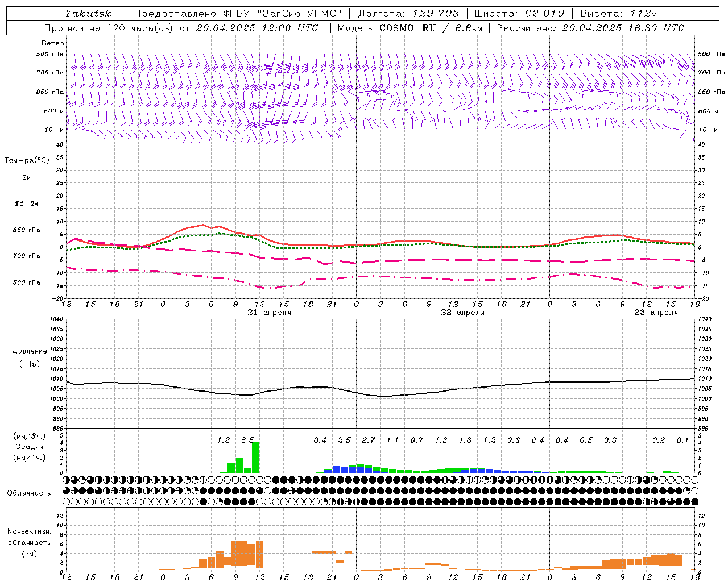728x582 pixels.
Task: Click the 'Тем-ра(°C)' temperature label
Action: (x=27, y=161)
